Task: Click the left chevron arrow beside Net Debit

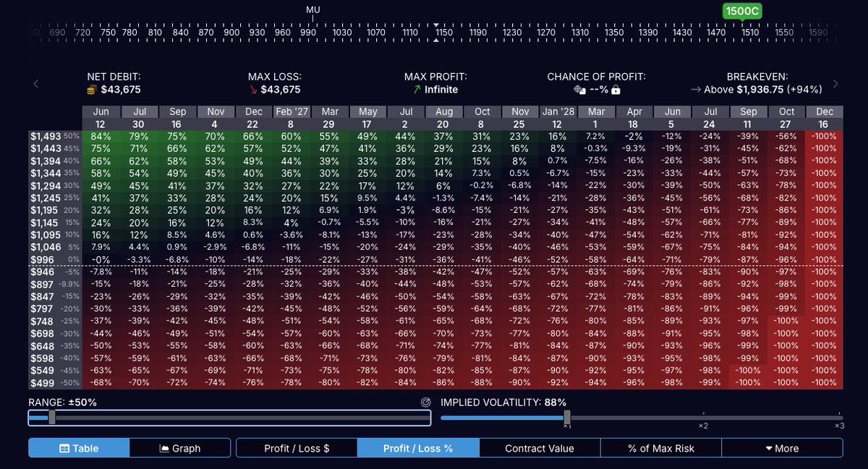Action: [x=35, y=84]
